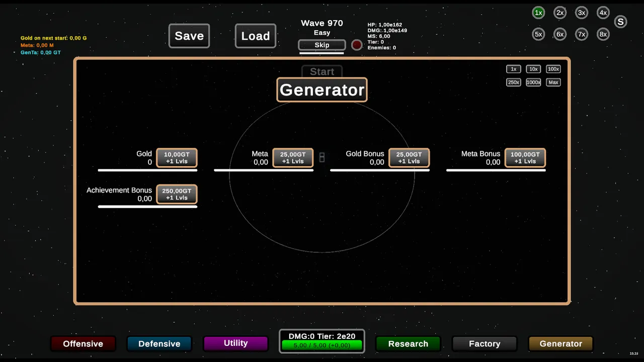Click the Save button
This screenshot has width=644, height=362.
point(189,36)
